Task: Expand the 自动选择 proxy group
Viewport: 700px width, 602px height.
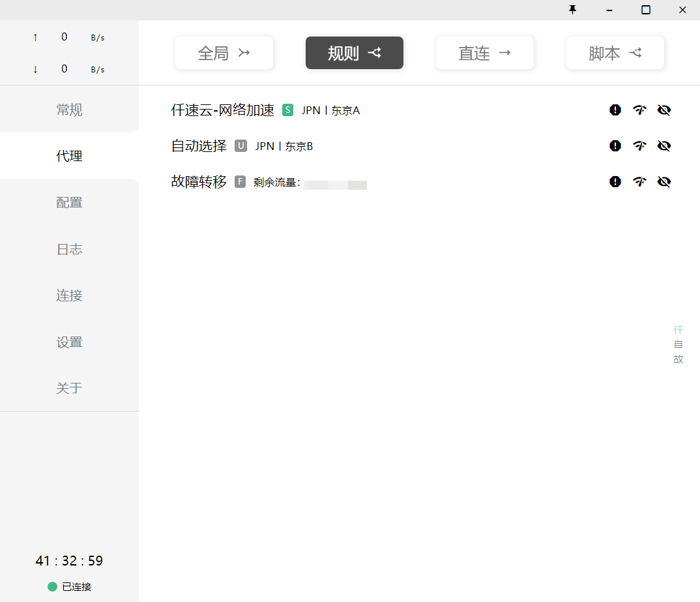Action: coord(199,146)
